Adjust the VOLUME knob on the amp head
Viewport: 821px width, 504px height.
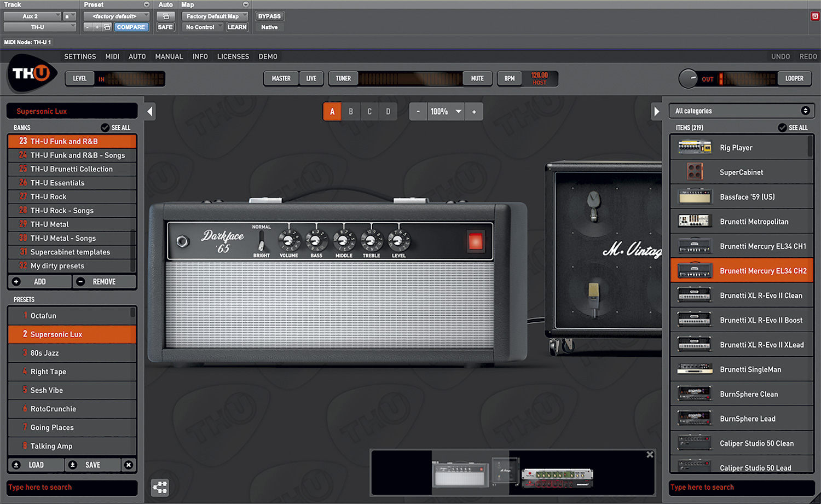[288, 240]
